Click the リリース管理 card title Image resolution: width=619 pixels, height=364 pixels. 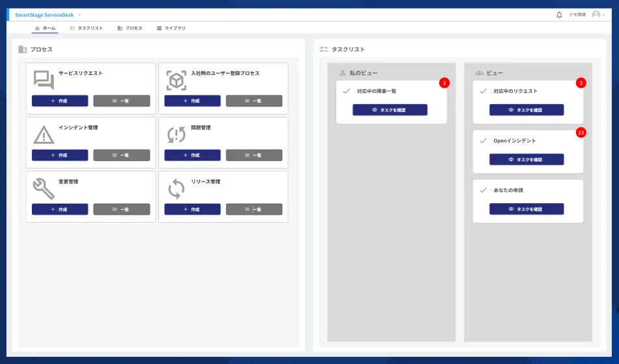(206, 182)
